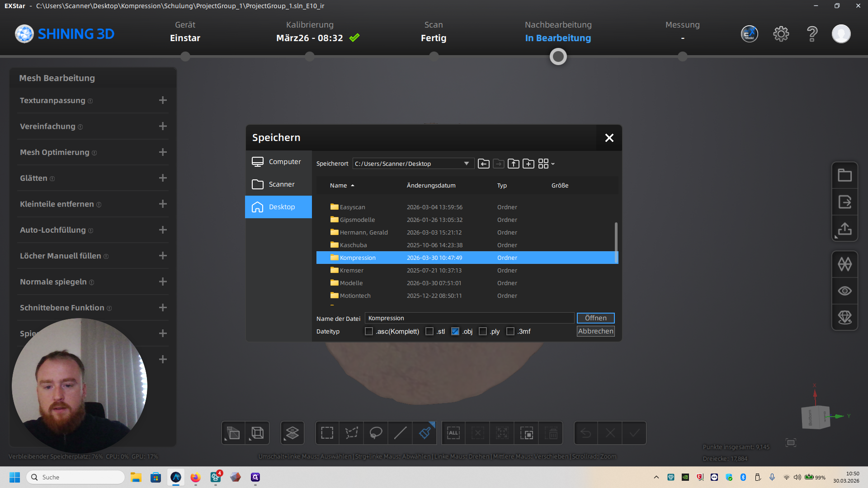Click the Abbrechen button
The image size is (868, 488).
(x=595, y=331)
